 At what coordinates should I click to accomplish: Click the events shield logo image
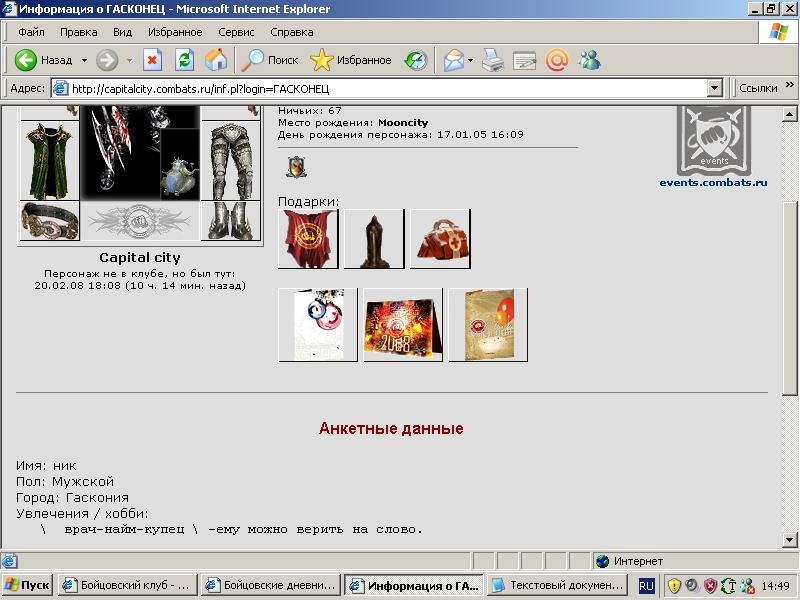[x=714, y=139]
